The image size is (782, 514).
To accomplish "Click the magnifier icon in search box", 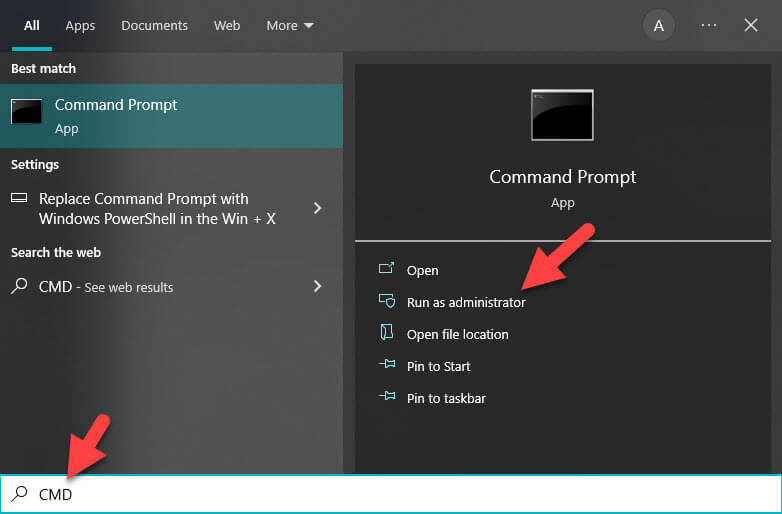I will coord(19,494).
